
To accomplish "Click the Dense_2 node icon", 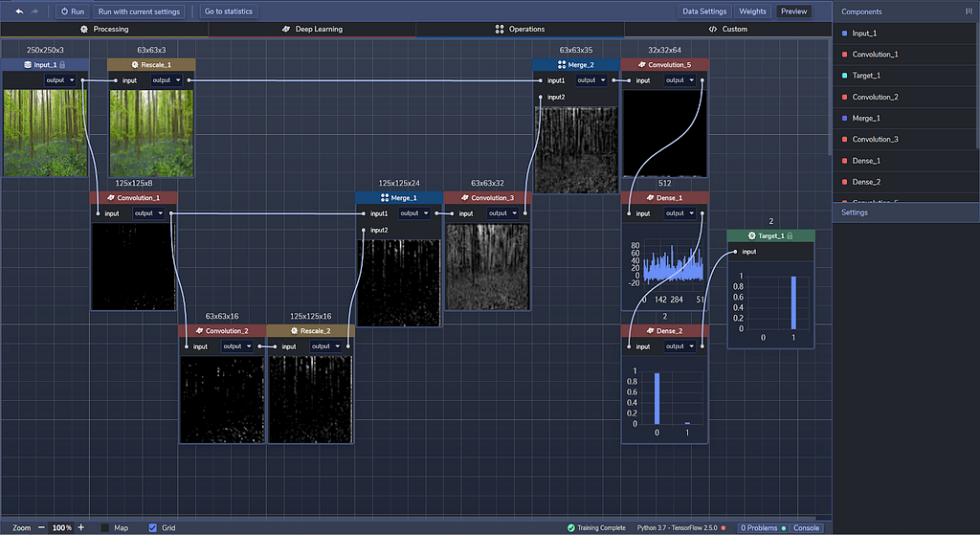I will 650,330.
